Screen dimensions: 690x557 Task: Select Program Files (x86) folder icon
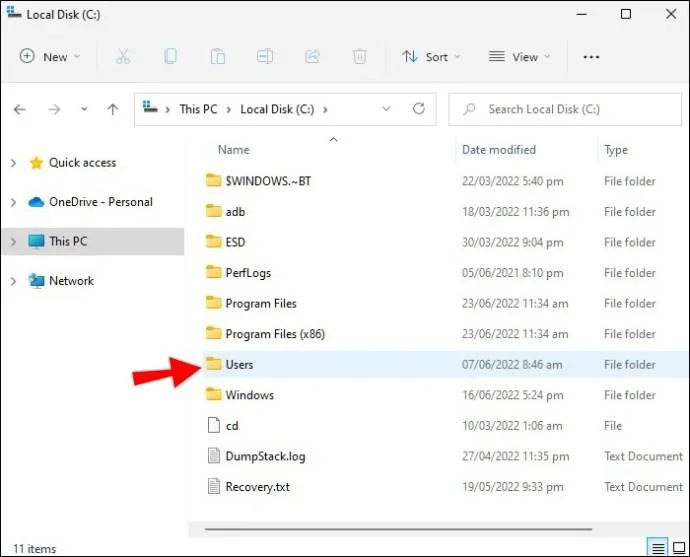tap(213, 333)
